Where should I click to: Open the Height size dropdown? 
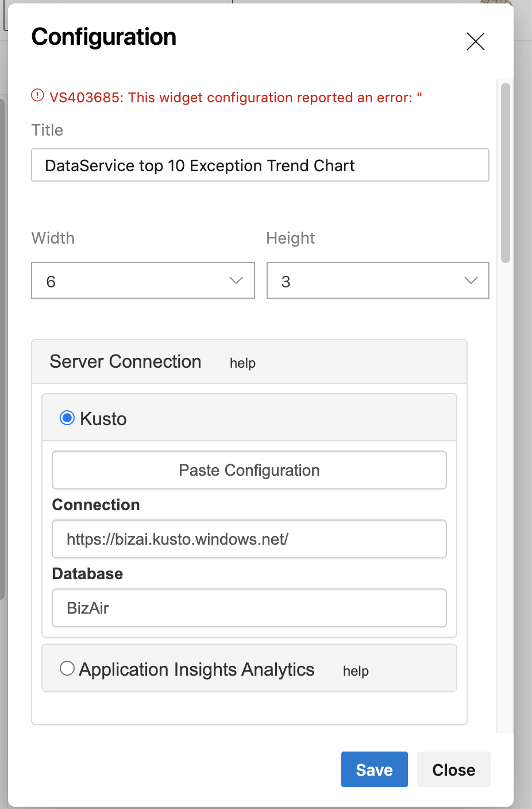click(377, 280)
